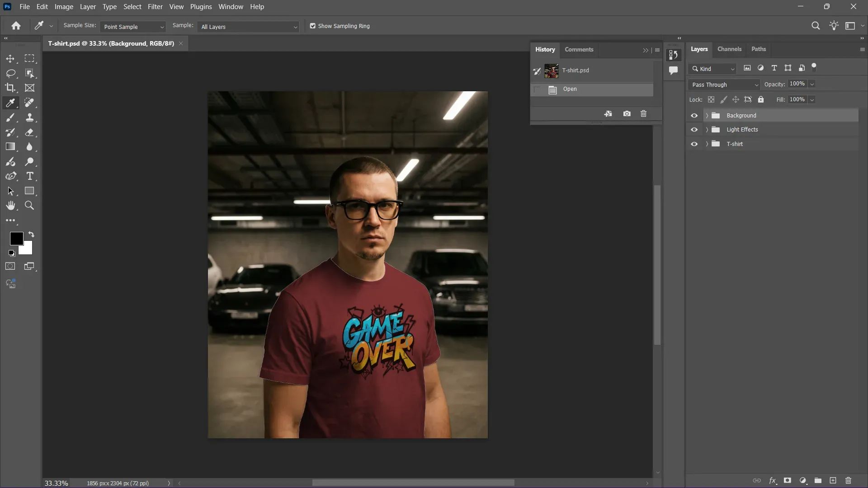
Task: Select the Clone Stamp tool
Action: pos(30,118)
